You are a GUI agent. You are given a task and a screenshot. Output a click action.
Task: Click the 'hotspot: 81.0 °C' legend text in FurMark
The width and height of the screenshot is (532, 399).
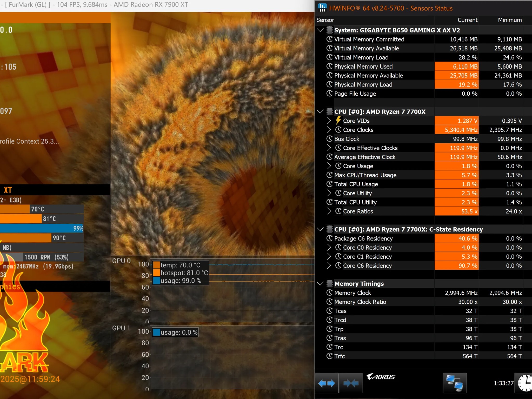(x=184, y=273)
